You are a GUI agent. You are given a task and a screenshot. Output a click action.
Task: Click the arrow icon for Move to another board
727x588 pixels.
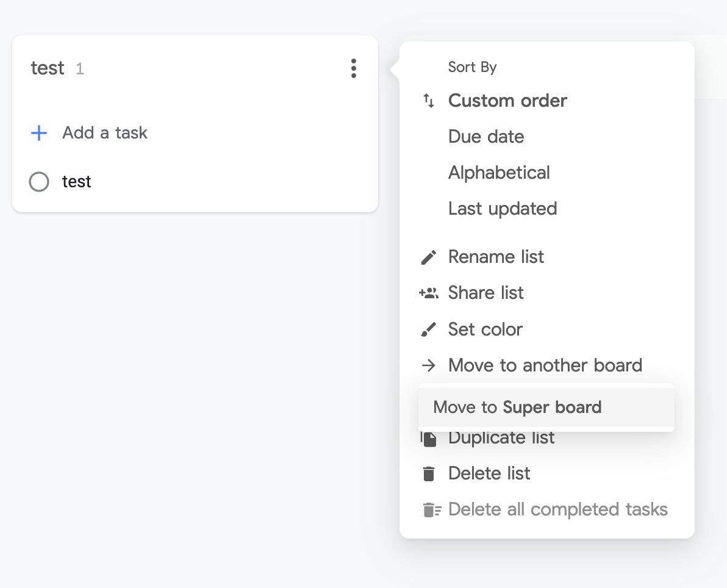(429, 365)
